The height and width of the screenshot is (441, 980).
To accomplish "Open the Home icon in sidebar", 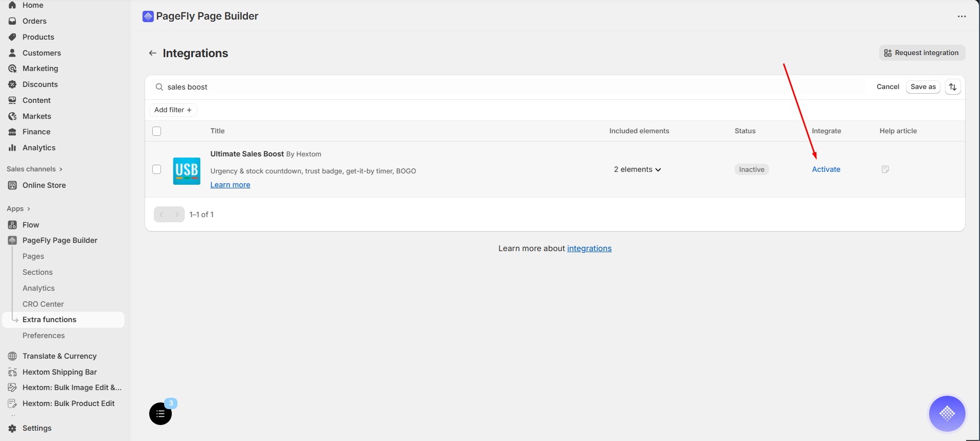I will coord(12,5).
